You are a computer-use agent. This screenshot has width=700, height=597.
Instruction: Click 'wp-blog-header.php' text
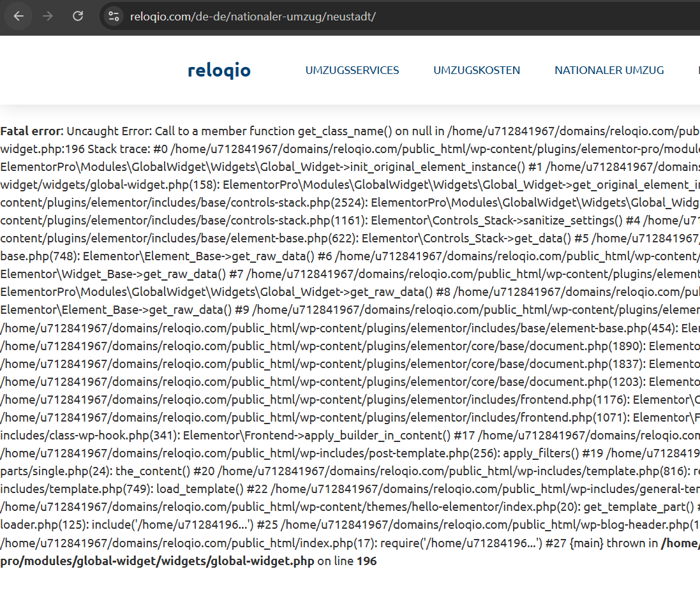tap(632, 524)
